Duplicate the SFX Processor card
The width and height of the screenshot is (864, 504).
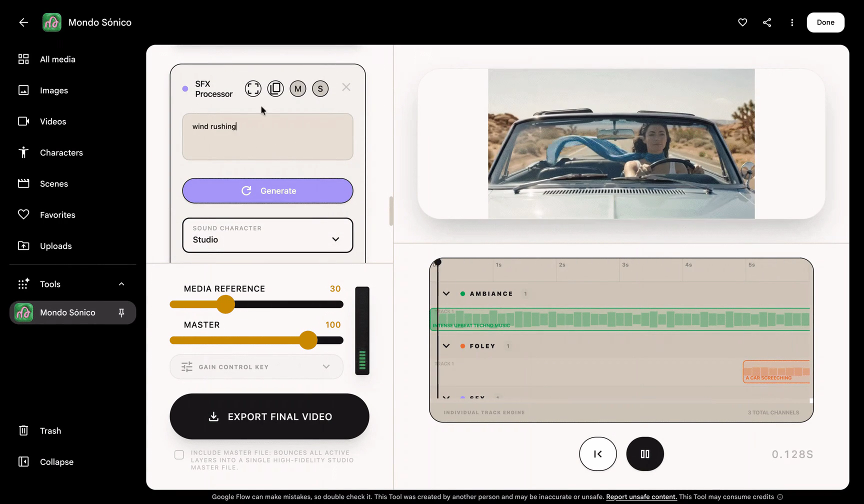click(x=275, y=88)
